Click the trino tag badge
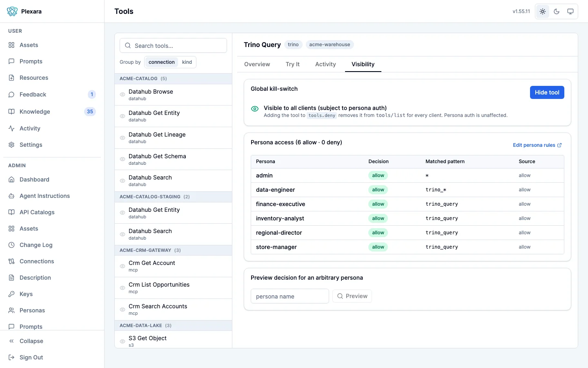Image resolution: width=588 pixels, height=368 pixels. point(293,45)
